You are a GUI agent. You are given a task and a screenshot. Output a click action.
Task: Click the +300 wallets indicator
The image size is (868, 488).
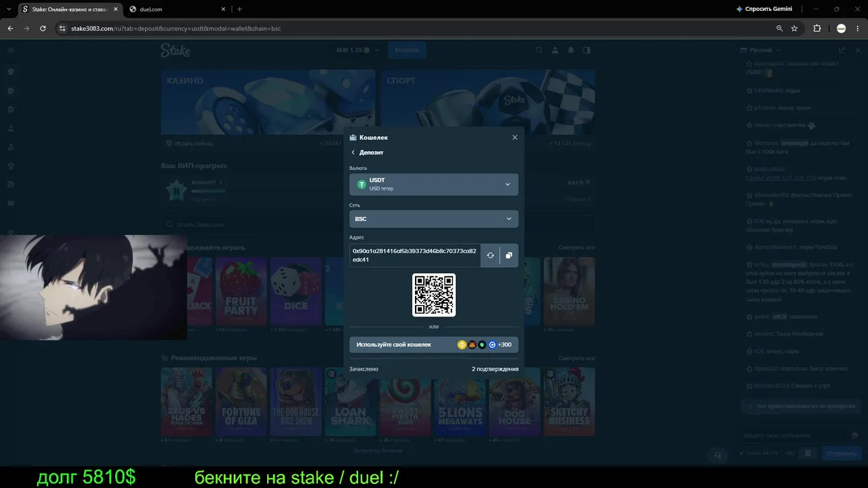coord(505,344)
